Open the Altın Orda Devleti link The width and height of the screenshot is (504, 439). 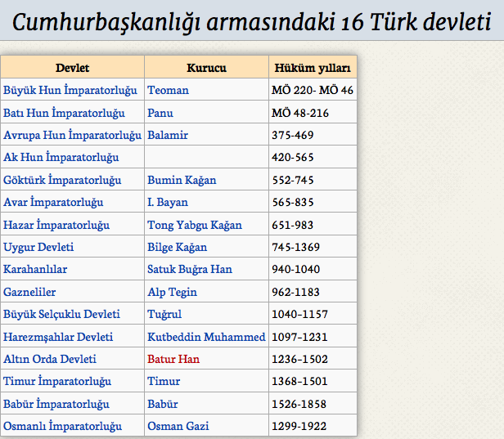50,359
